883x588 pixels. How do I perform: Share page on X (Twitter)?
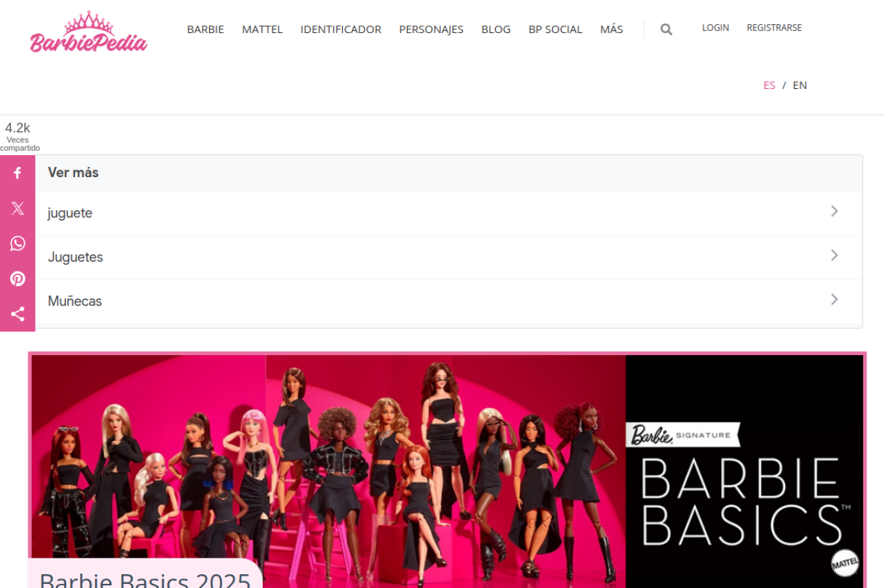(x=17, y=208)
